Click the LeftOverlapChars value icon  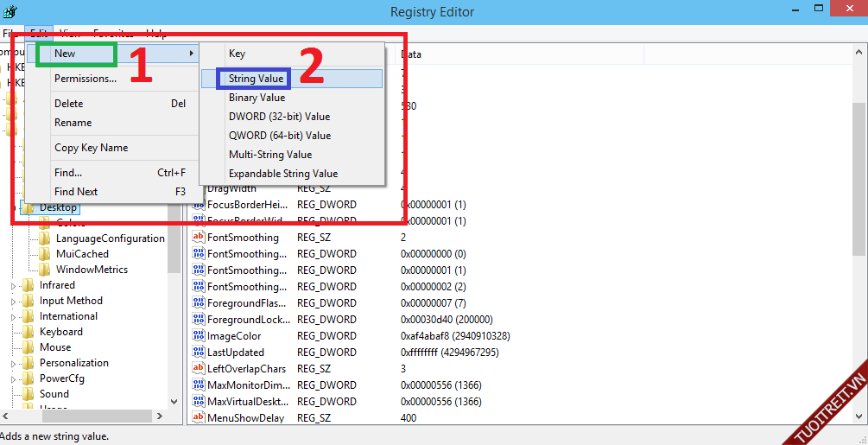(x=198, y=369)
